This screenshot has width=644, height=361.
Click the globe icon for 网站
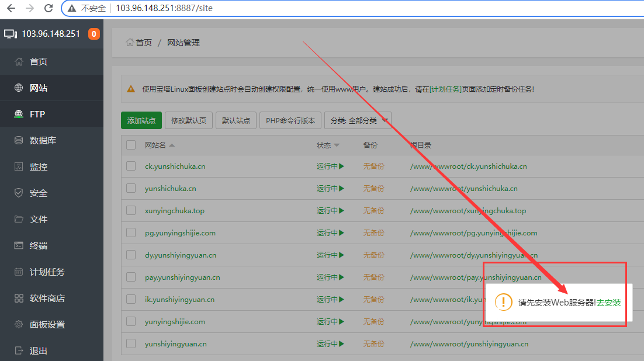pos(19,88)
